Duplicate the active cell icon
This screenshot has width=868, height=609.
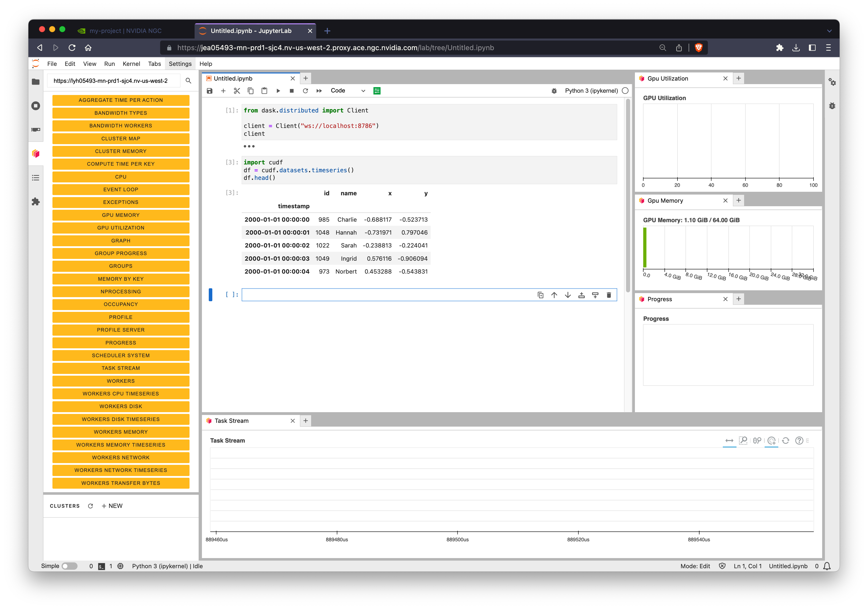(x=541, y=295)
